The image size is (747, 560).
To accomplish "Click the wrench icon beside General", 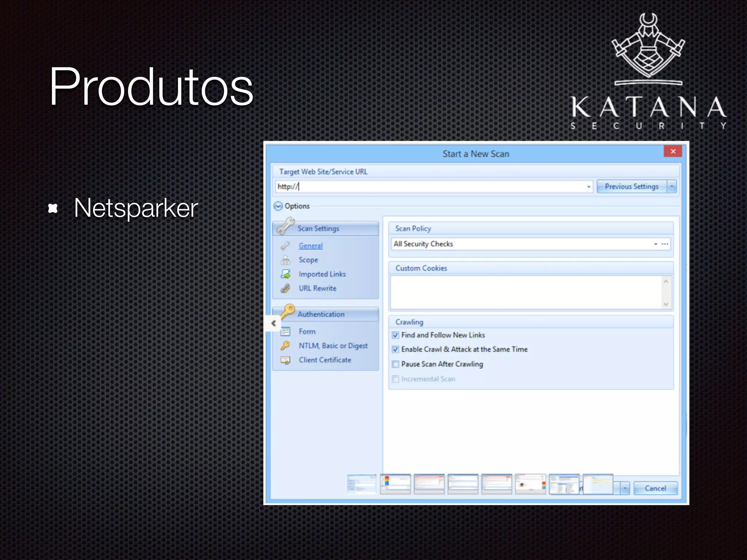I will click(x=285, y=246).
